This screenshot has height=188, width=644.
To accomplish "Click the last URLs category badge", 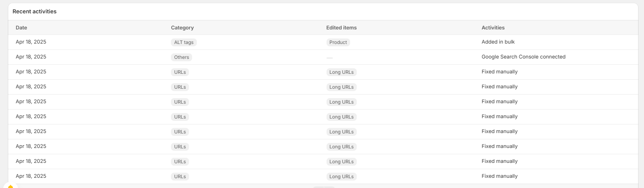I will (x=180, y=177).
